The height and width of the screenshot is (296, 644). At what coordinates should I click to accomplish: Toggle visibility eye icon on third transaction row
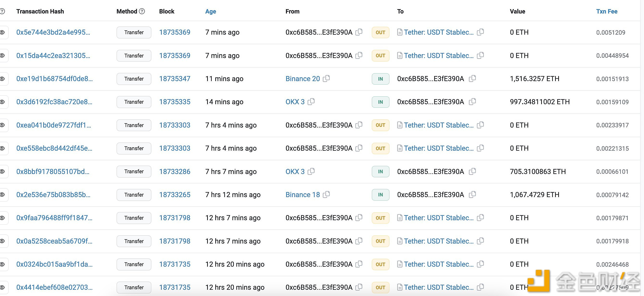pyautogui.click(x=4, y=78)
